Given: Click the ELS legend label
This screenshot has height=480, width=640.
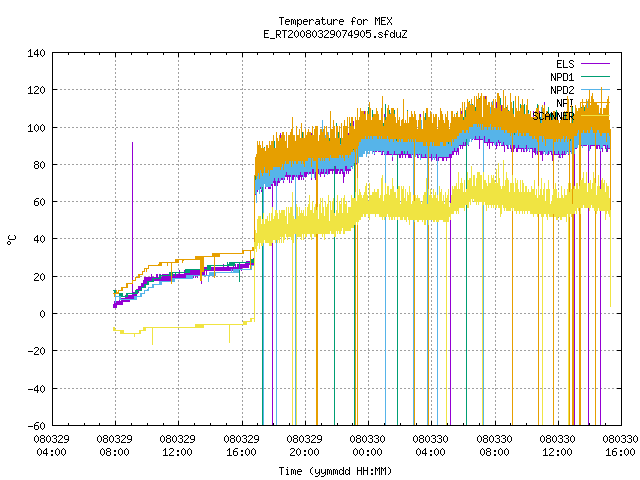Looking at the screenshot, I should coord(565,64).
